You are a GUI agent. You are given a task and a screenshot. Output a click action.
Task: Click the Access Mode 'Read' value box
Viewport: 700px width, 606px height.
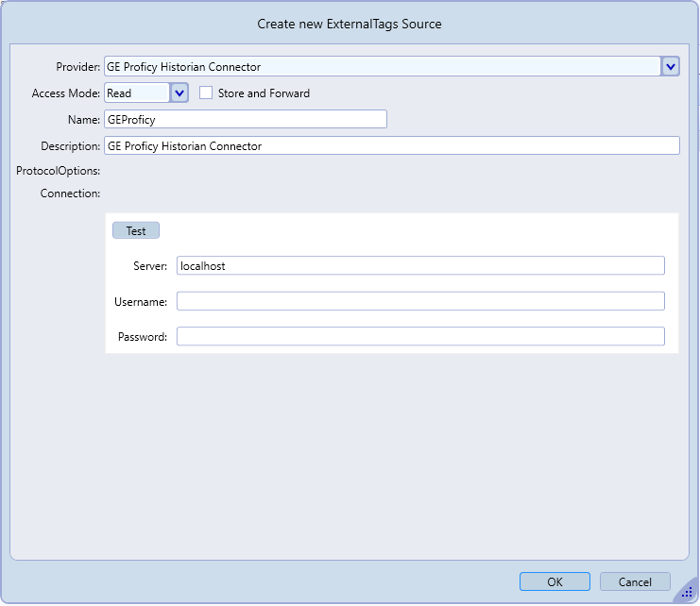click(137, 93)
